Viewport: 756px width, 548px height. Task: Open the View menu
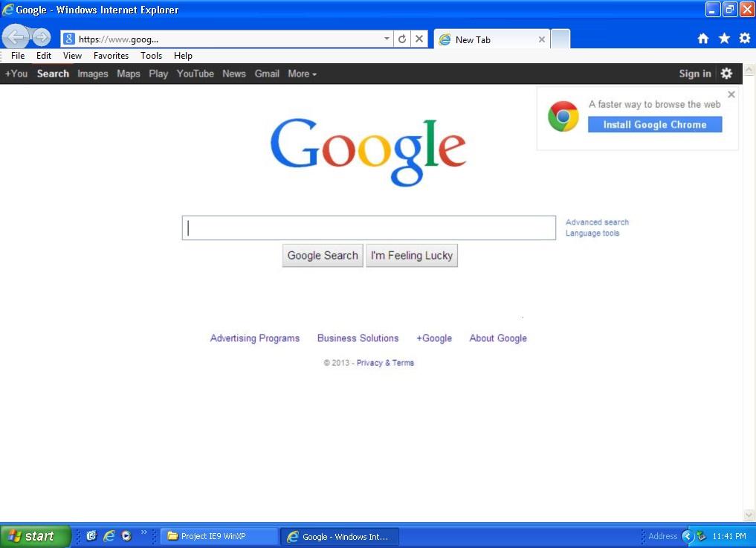(x=72, y=56)
